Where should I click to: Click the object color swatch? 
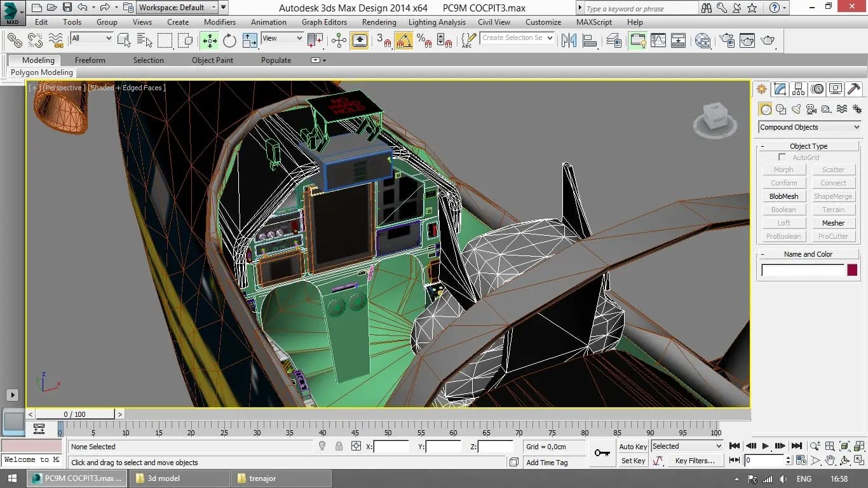(852, 270)
